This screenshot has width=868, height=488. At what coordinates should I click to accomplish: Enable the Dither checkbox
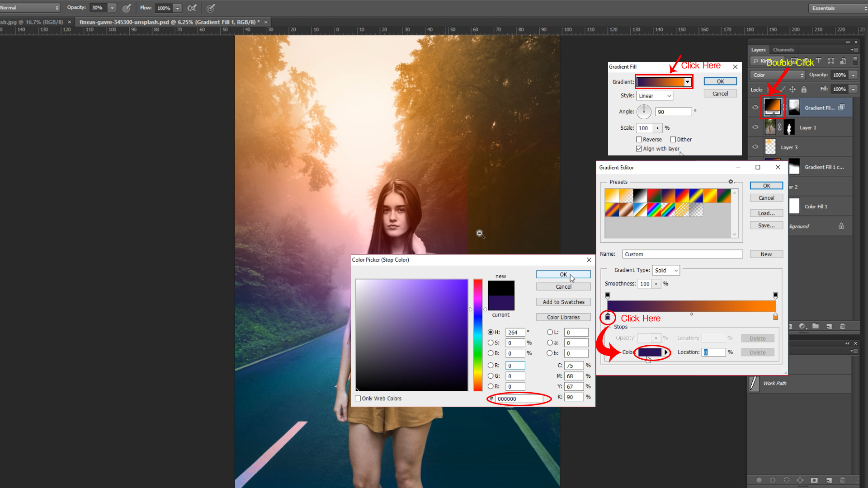tap(673, 139)
